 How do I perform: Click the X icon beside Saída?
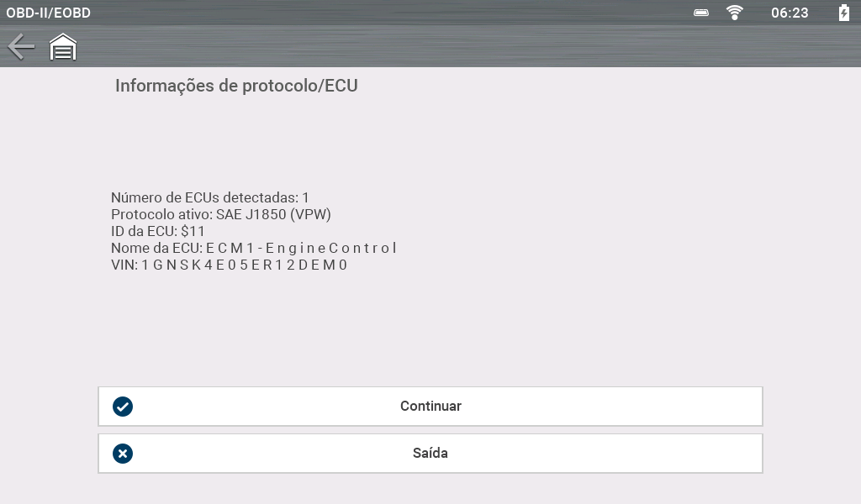coord(123,454)
